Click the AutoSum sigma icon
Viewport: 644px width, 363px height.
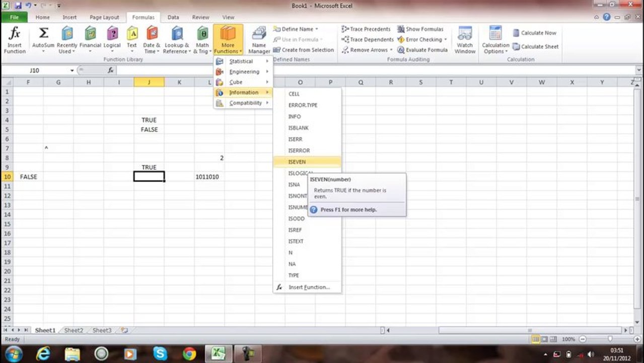pyautogui.click(x=43, y=34)
